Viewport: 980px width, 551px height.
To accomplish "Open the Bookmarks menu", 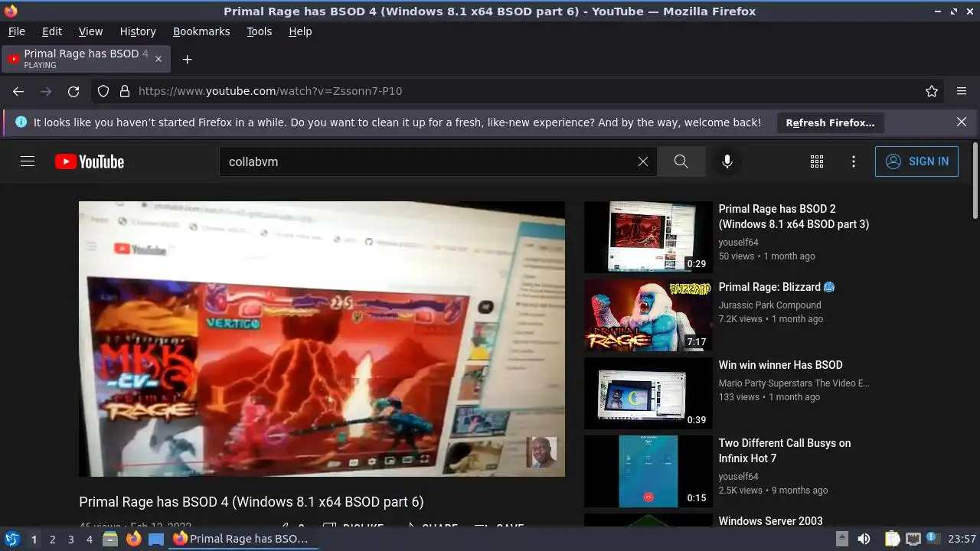I will (x=201, y=31).
